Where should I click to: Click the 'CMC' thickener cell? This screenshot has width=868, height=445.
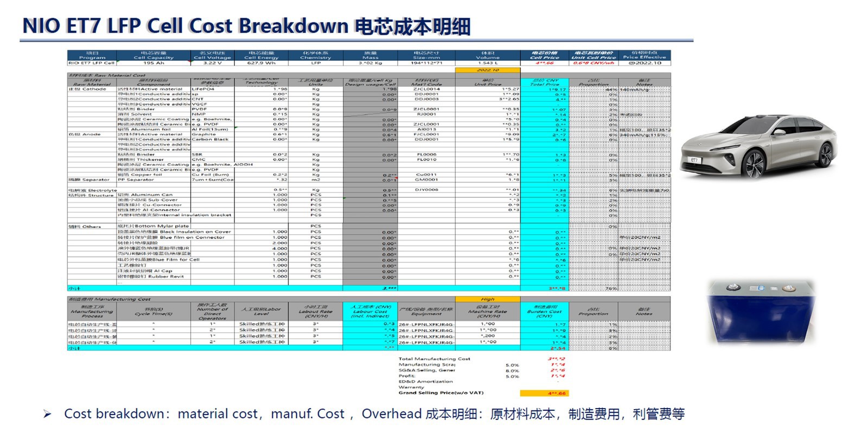pos(212,160)
